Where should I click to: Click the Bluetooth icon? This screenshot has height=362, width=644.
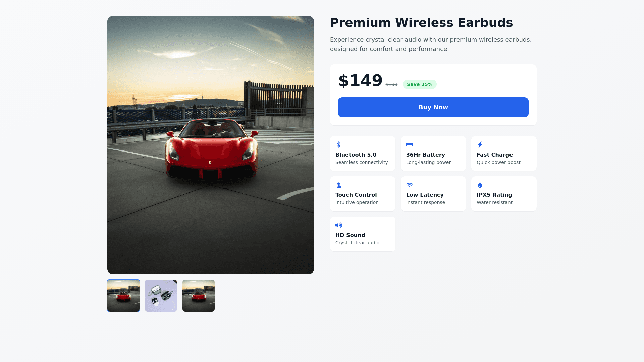click(x=339, y=145)
